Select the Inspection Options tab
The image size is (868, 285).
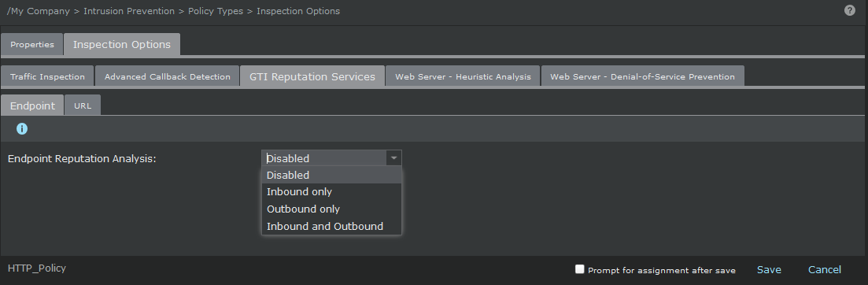click(122, 44)
